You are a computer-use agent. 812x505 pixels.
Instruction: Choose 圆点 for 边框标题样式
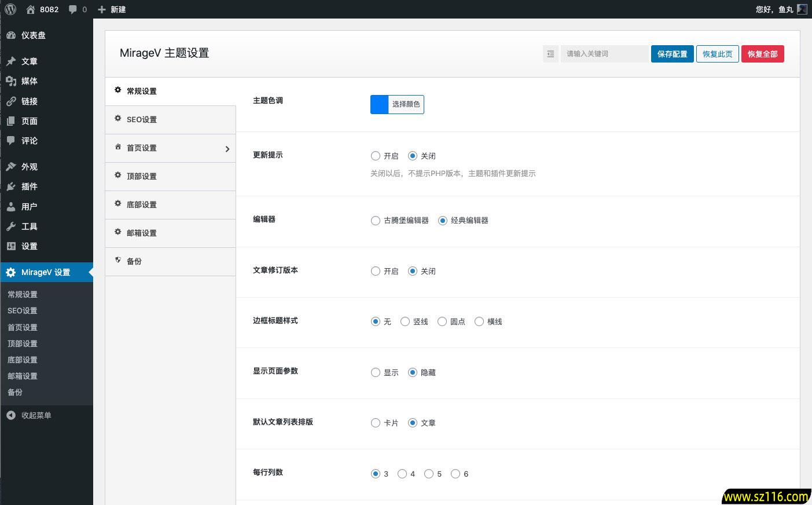coord(442,321)
